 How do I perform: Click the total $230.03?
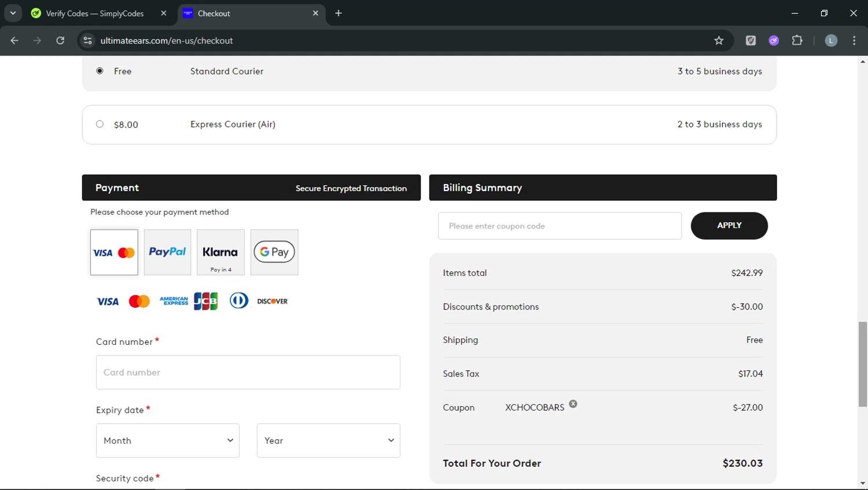click(742, 463)
